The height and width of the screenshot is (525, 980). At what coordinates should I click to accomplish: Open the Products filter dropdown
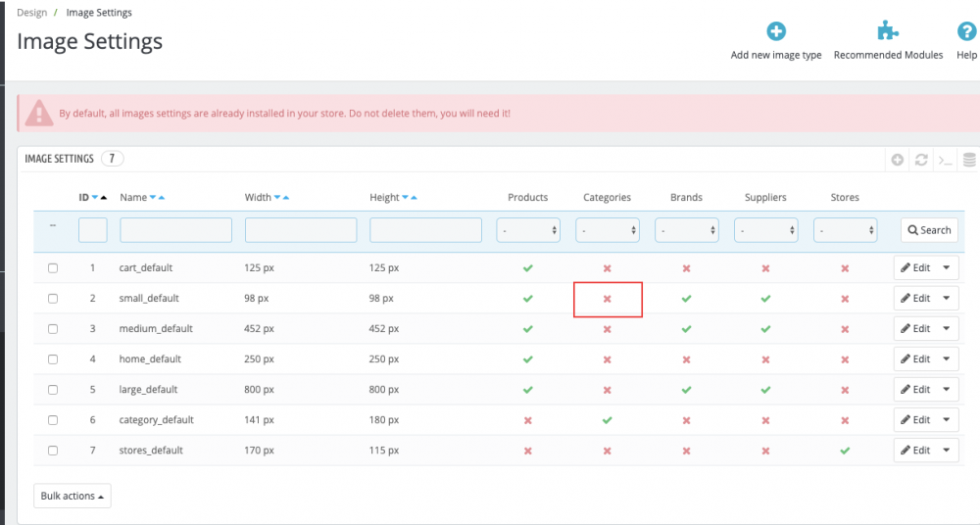coord(528,230)
